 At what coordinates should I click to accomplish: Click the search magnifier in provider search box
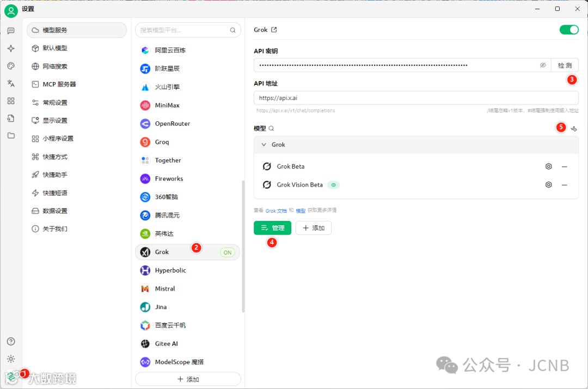(233, 30)
